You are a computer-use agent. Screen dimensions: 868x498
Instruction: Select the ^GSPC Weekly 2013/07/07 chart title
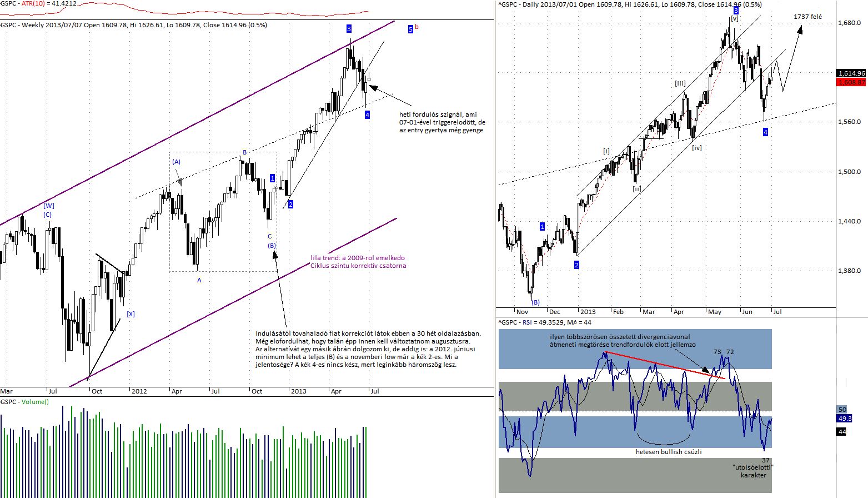(133, 25)
